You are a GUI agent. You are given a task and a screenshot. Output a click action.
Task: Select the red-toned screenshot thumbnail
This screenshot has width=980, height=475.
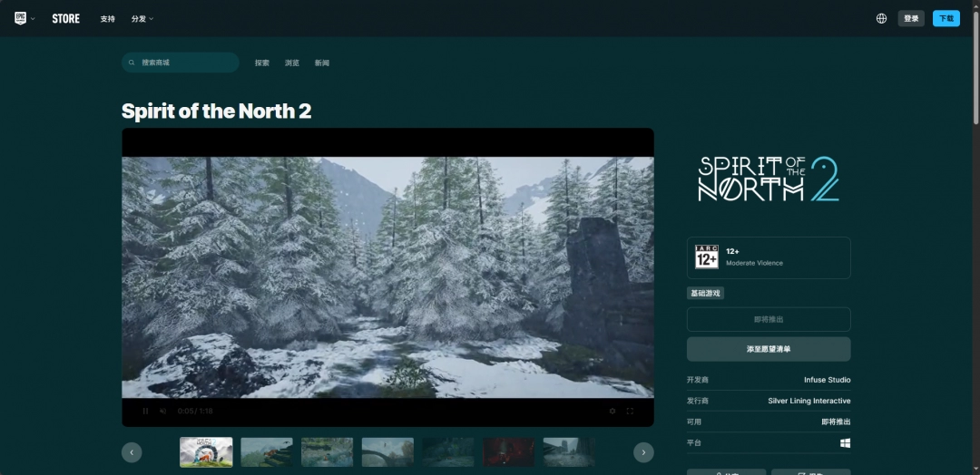[509, 452]
